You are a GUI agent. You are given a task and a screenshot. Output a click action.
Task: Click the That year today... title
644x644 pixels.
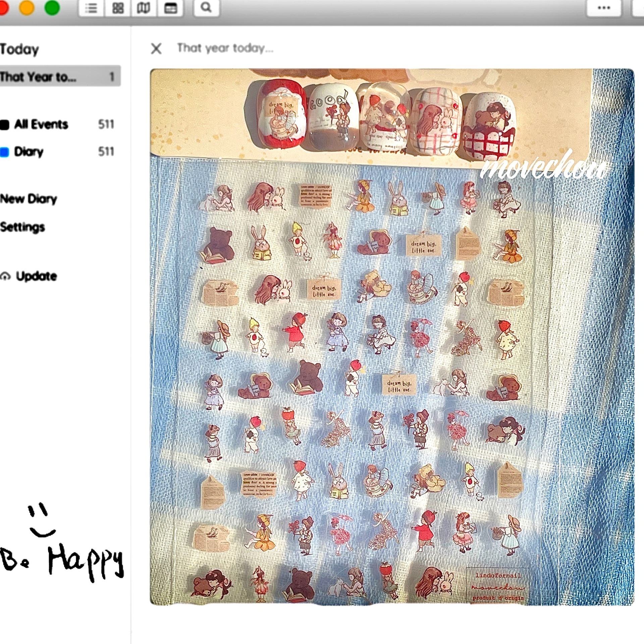click(x=225, y=48)
